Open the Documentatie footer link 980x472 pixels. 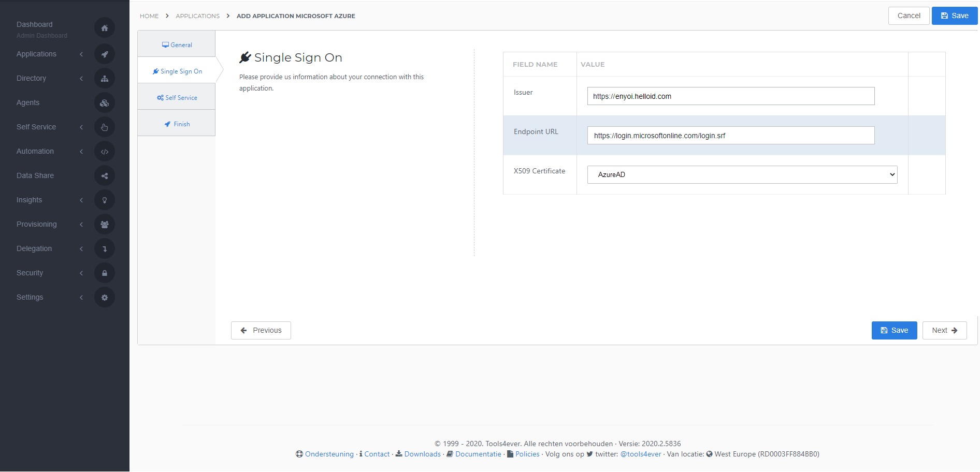478,454
